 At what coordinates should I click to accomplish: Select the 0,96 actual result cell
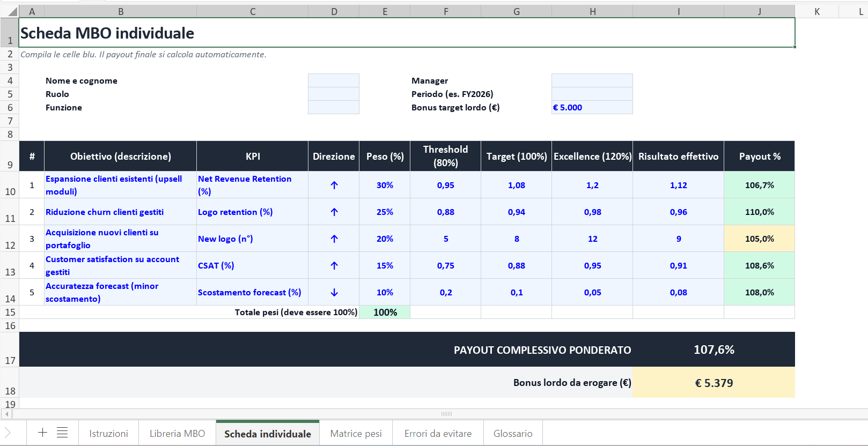click(x=678, y=212)
